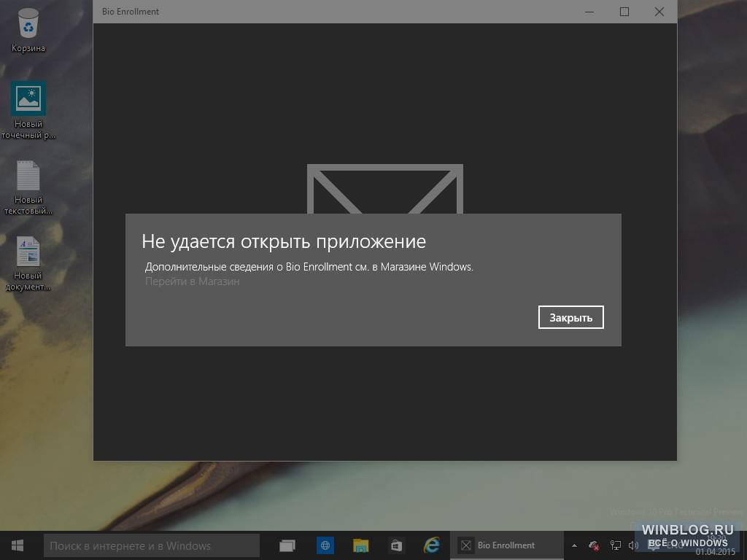Click the heading Не удается открыть приложение
Screen dimensions: 747x560
[x=284, y=241]
